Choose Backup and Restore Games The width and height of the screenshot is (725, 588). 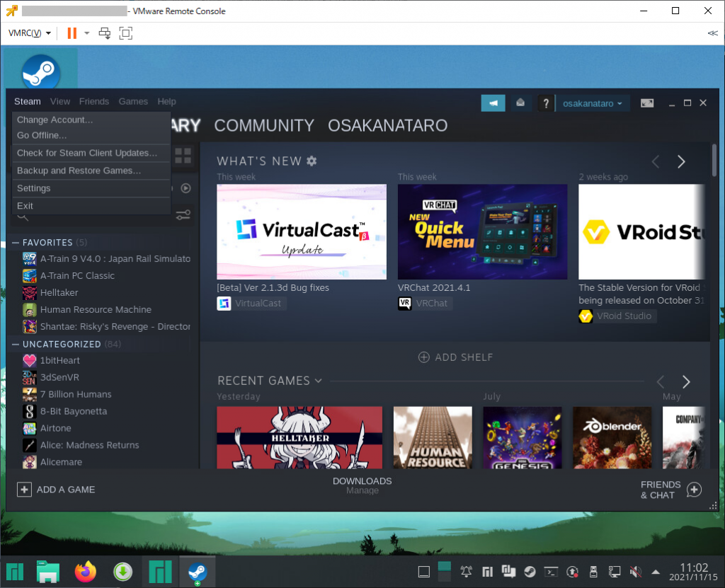(91, 171)
